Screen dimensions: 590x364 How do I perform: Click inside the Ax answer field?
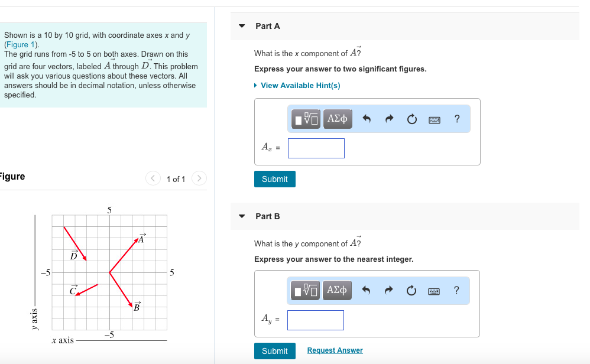(x=316, y=148)
